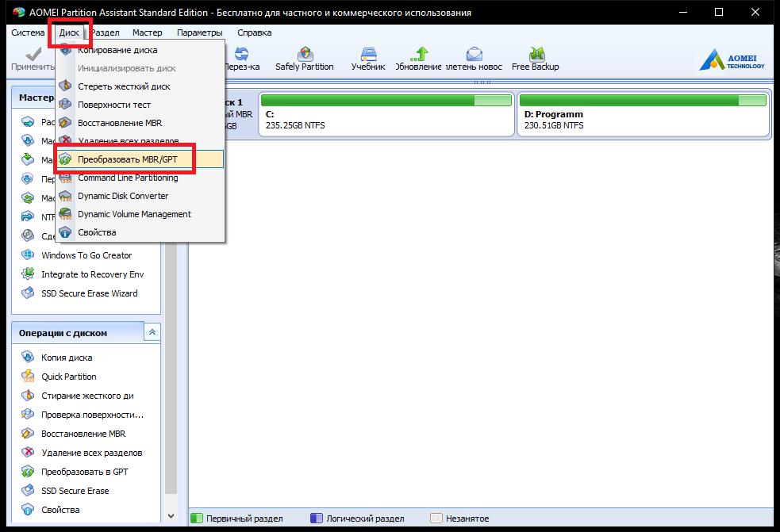
Task: Open the Мастер menu in the menu bar
Action: [x=148, y=33]
